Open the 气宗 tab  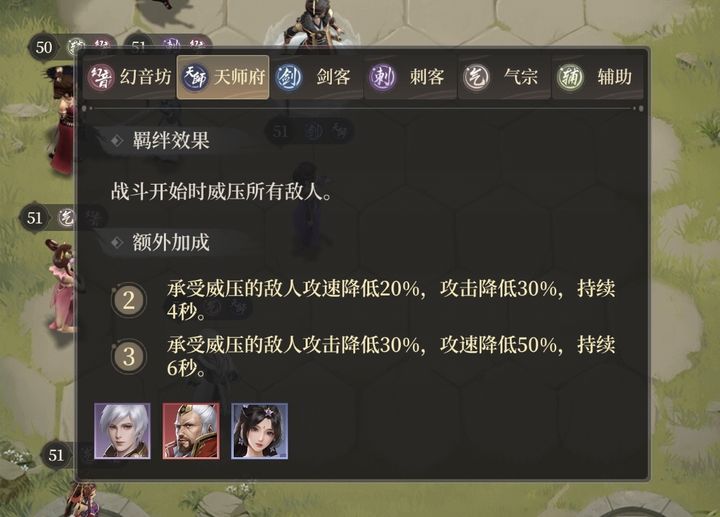click(504, 77)
